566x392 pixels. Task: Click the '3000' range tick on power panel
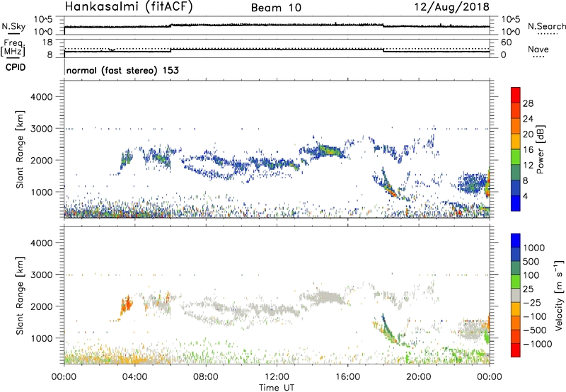41,129
